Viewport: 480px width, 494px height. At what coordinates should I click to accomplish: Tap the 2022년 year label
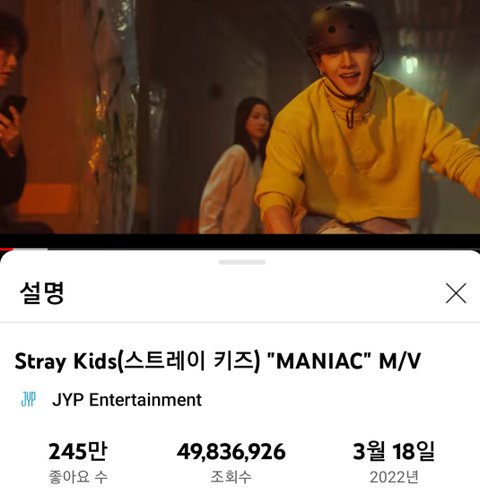coord(394,477)
